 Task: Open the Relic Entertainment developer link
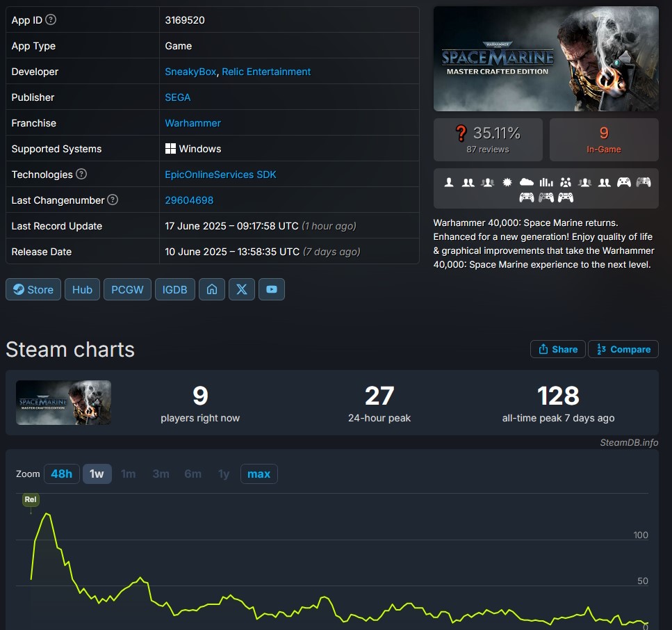[266, 72]
